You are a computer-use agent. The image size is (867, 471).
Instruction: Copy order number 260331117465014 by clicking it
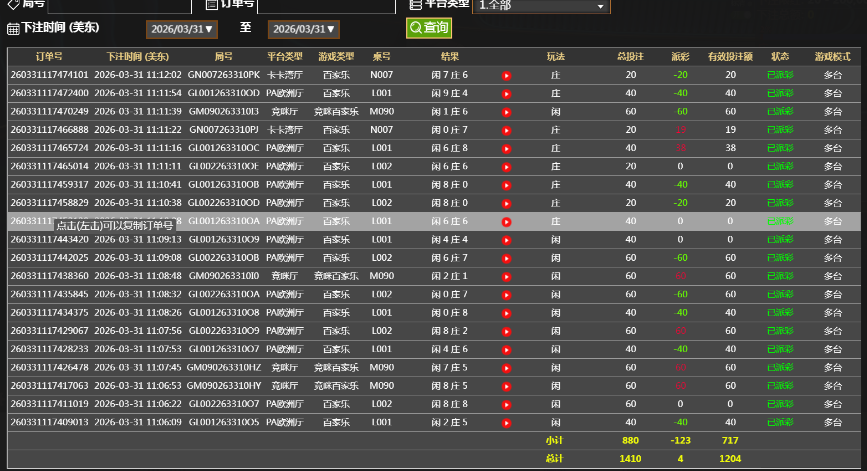49,166
